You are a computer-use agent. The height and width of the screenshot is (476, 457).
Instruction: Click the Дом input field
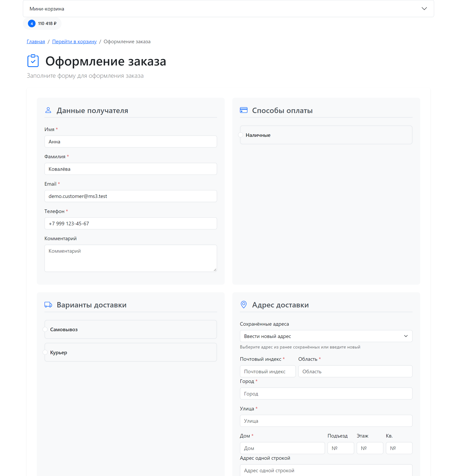282,448
